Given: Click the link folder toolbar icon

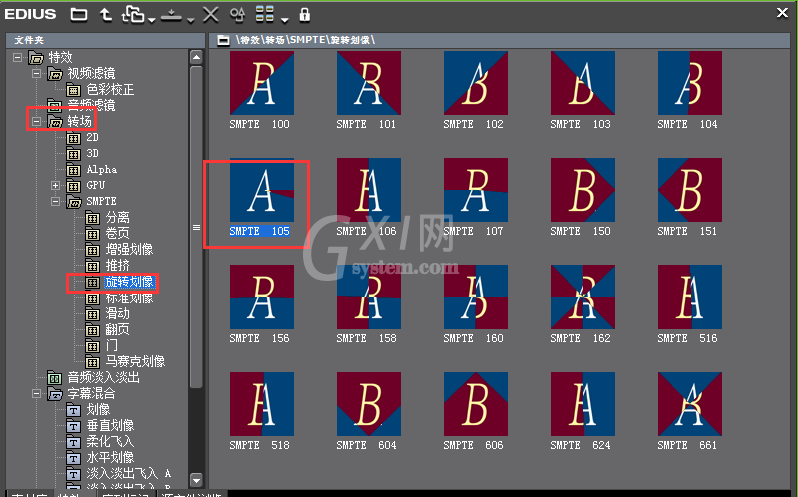Looking at the screenshot, I should point(133,14).
